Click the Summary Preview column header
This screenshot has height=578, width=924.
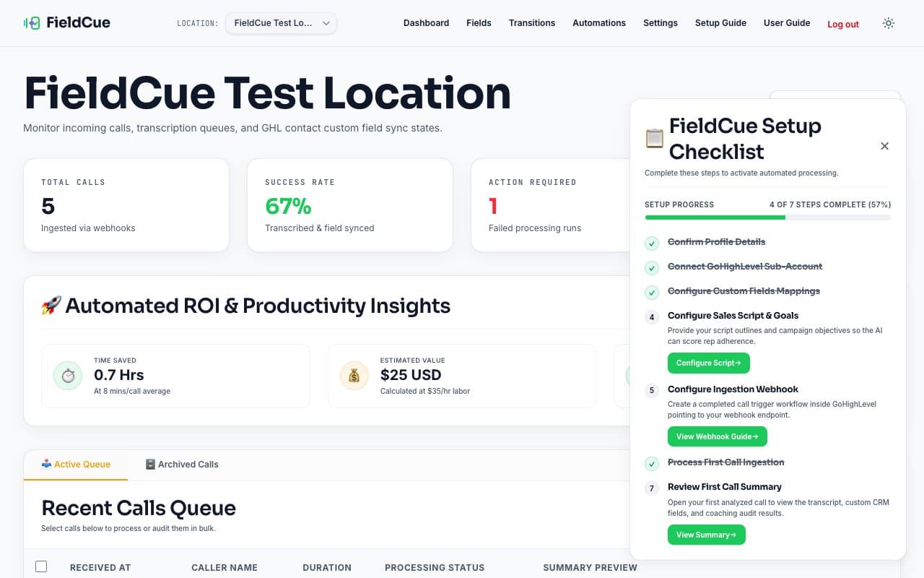pyautogui.click(x=590, y=567)
